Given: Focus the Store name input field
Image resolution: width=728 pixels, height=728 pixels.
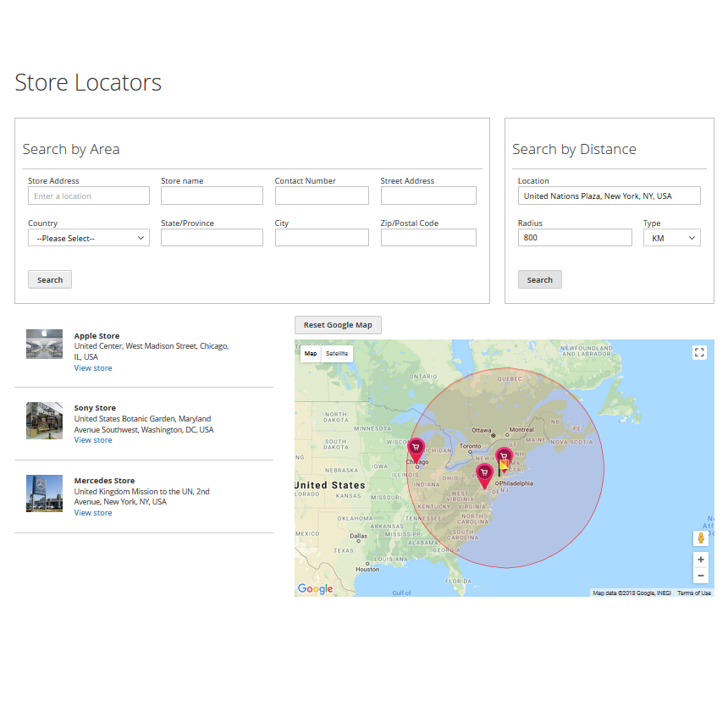Looking at the screenshot, I should [212, 196].
